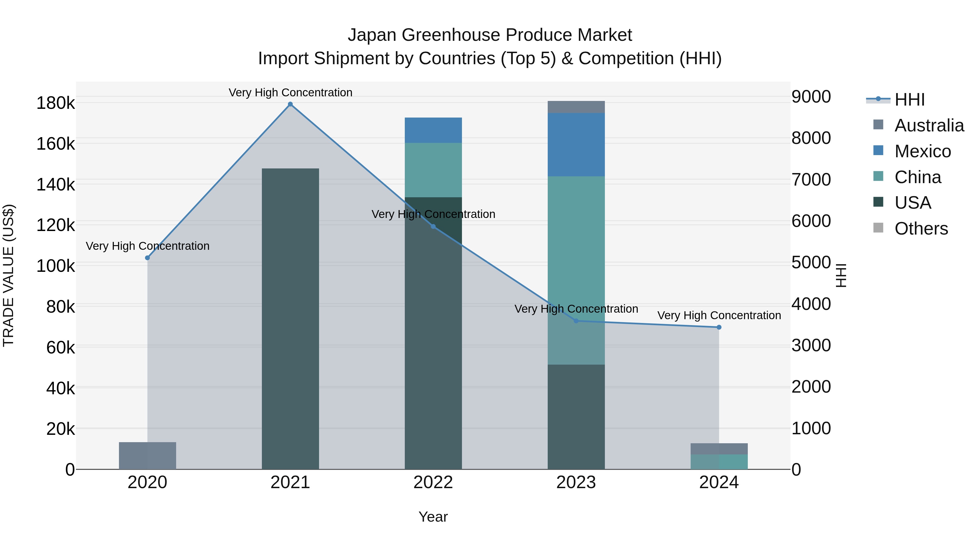Toggle the HHI legend entry
Image resolution: width=980 pixels, height=551 pixels.
896,100
